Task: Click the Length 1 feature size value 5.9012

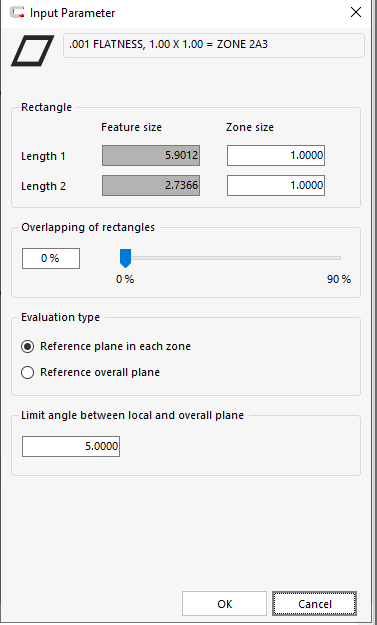Action: [151, 155]
